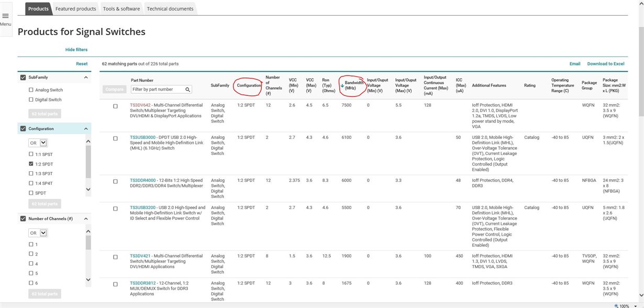The image size is (644, 308).
Task: Click the checked SubFamily header checkbox icon
Action: [x=23, y=78]
